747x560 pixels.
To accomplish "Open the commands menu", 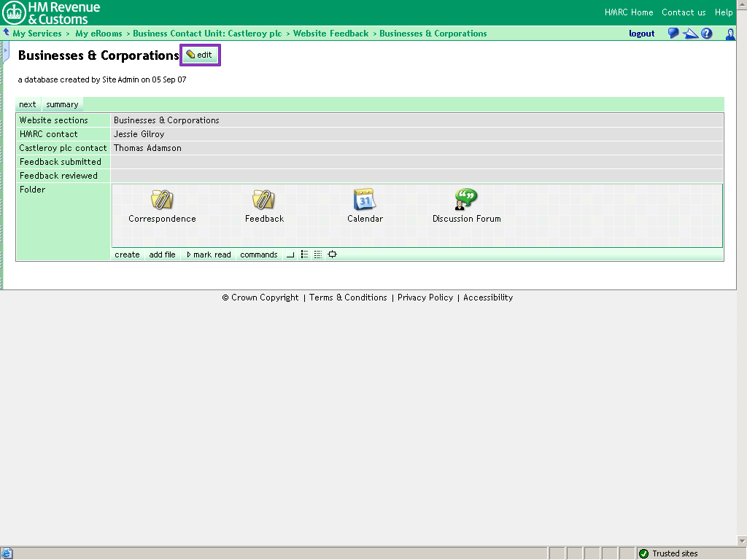I will click(x=258, y=254).
